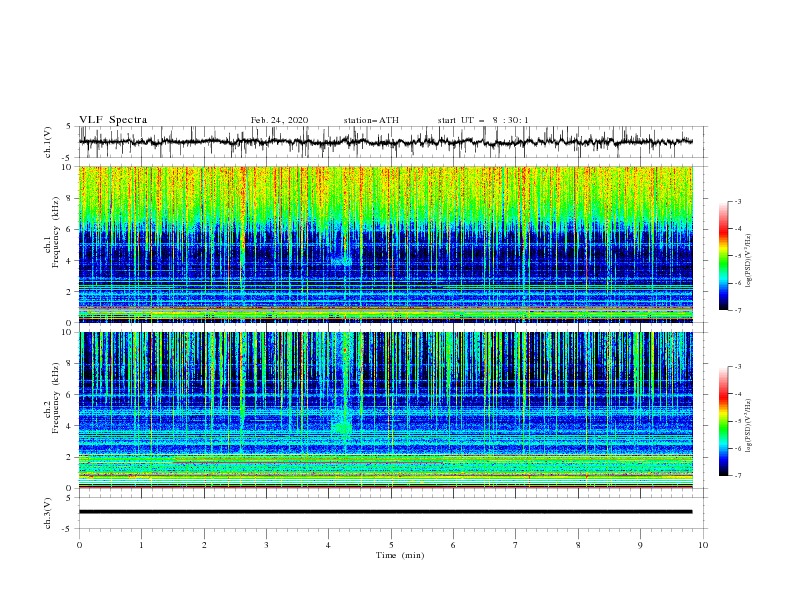The height and width of the screenshot is (612, 792).
Task: Select the 'Feb. 24, 2020' date text
Action: (x=279, y=120)
